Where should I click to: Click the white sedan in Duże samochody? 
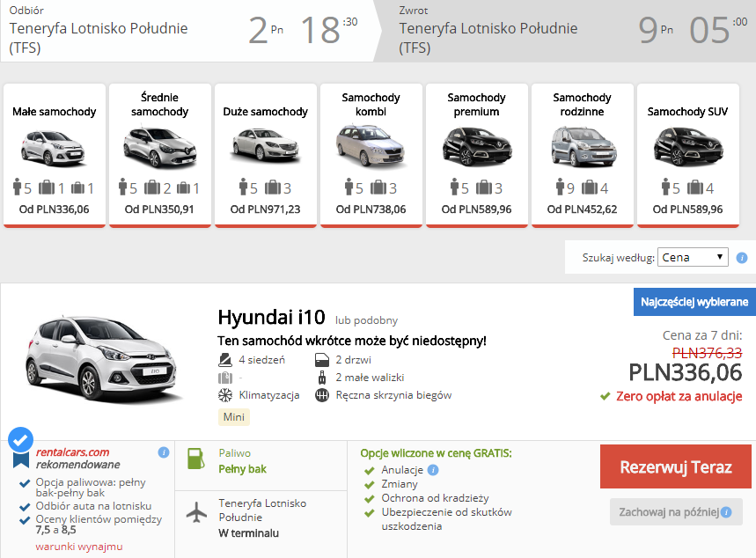[x=266, y=144]
